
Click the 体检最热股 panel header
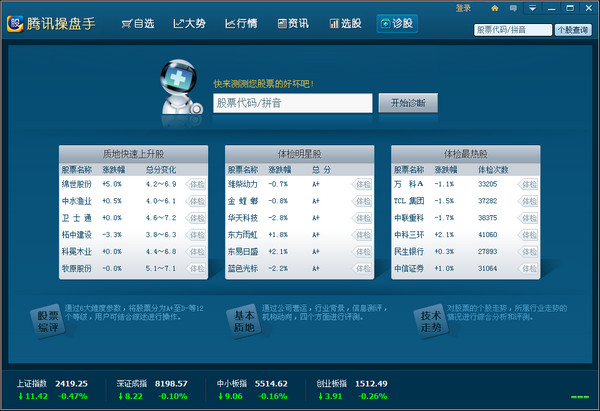tap(466, 154)
